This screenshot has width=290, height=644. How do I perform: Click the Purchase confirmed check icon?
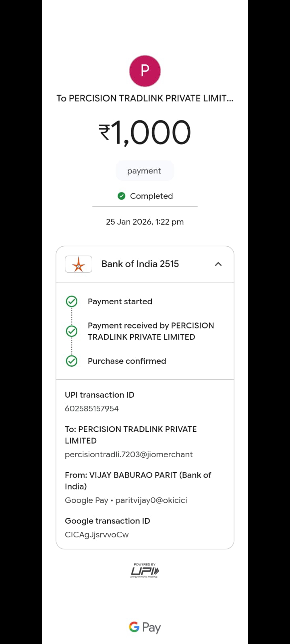72,361
